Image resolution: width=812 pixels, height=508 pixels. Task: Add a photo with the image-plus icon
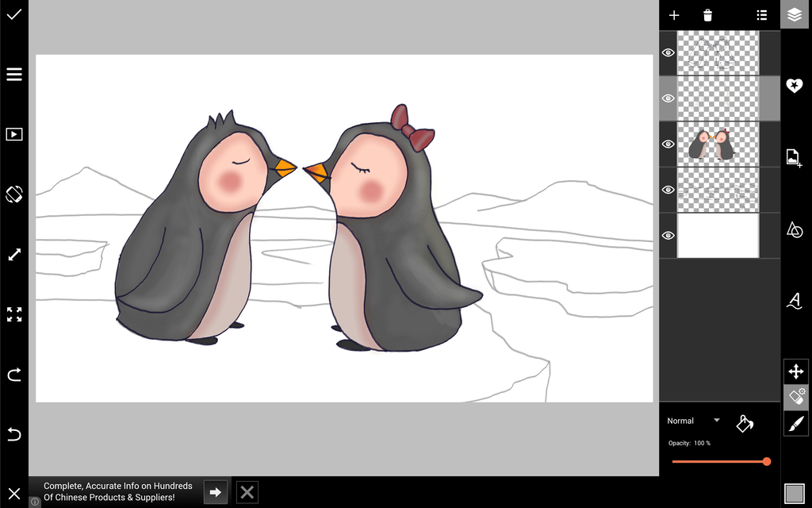point(795,157)
